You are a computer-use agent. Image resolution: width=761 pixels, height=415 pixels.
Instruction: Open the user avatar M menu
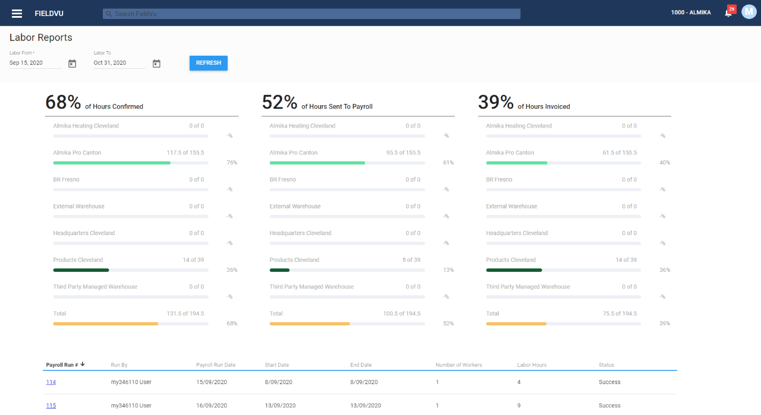[x=749, y=12]
